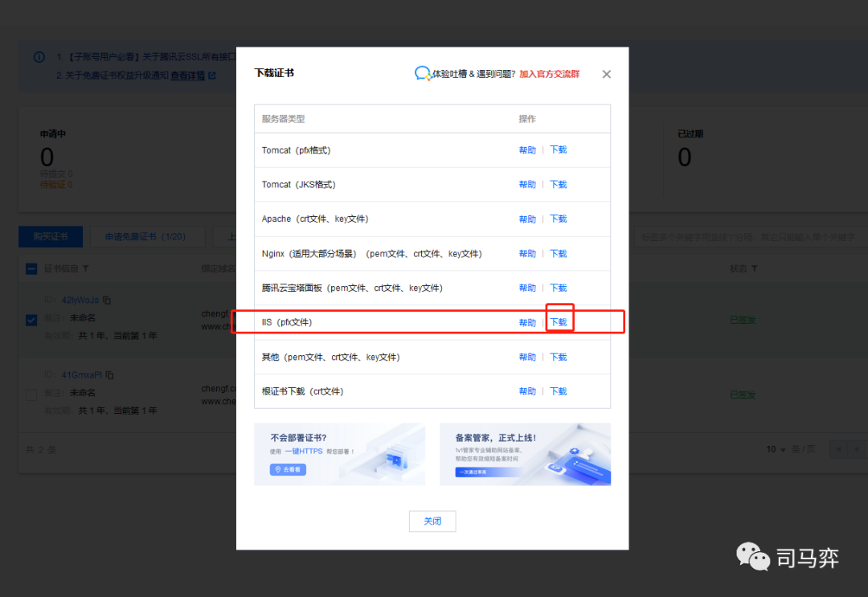This screenshot has height=597, width=868.
Task: Click 购买证书 button in the background page
Action: pos(51,237)
